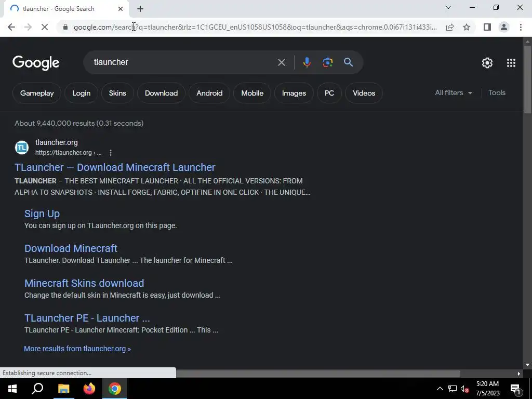The width and height of the screenshot is (532, 399).
Task: Open muted volume tray icon
Action: [x=465, y=389]
